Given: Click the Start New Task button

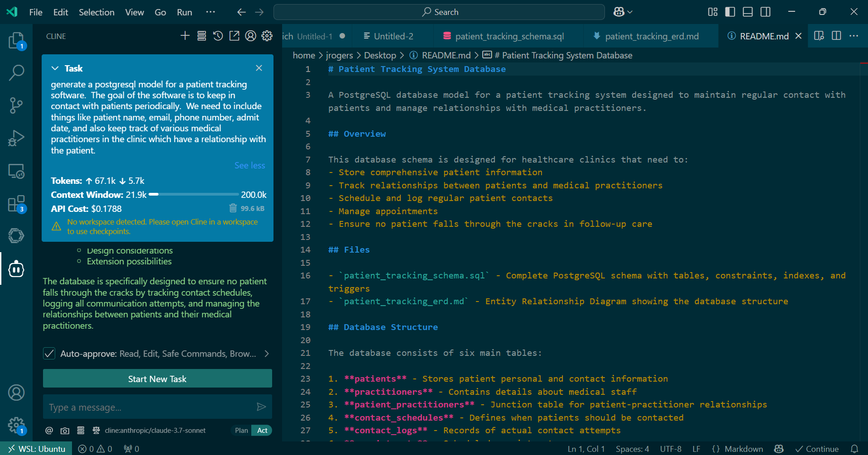Looking at the screenshot, I should pos(157,379).
